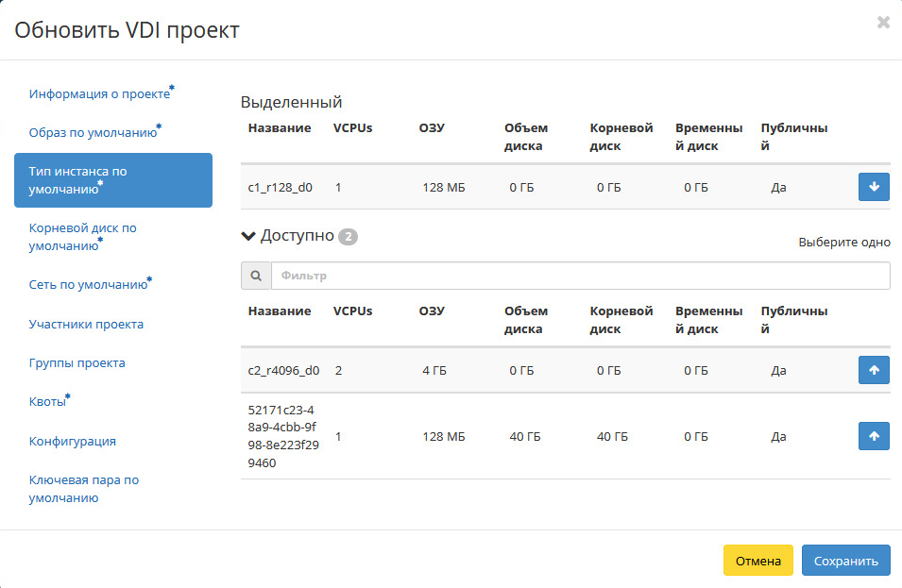This screenshot has width=902, height=588.
Task: Go to the Сеть по умолчанию tab
Action: [x=91, y=284]
